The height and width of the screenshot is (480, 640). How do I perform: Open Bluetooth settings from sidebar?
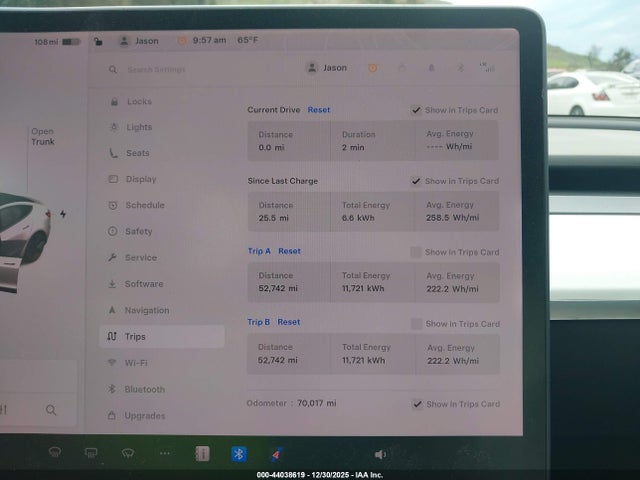[x=136, y=389]
